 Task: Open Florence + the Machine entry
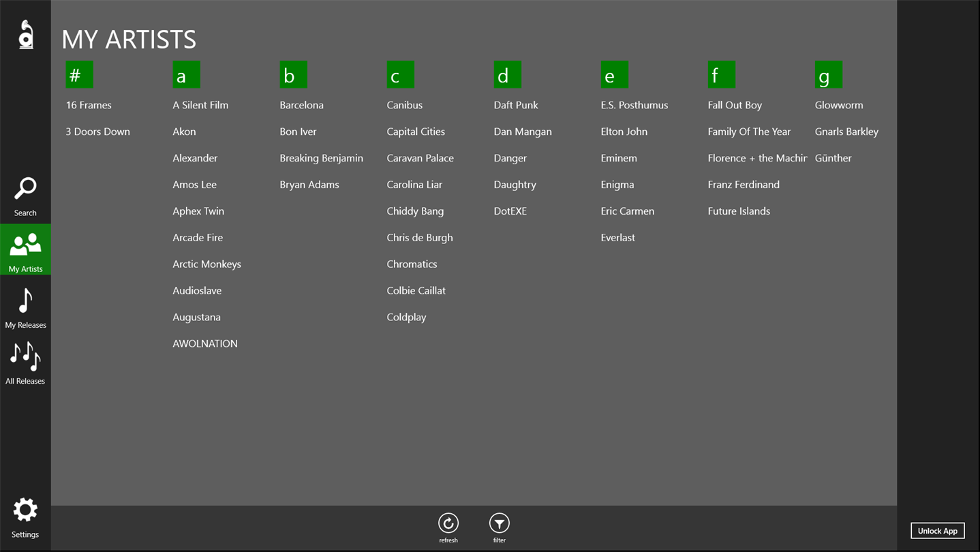[757, 158]
